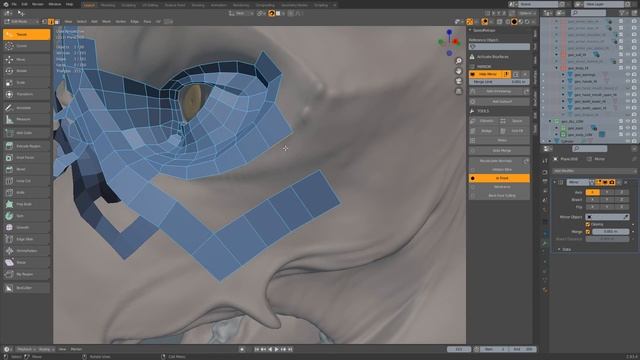The height and width of the screenshot is (360, 640).
Task: Click the Add Subsurf button
Action: (499, 102)
